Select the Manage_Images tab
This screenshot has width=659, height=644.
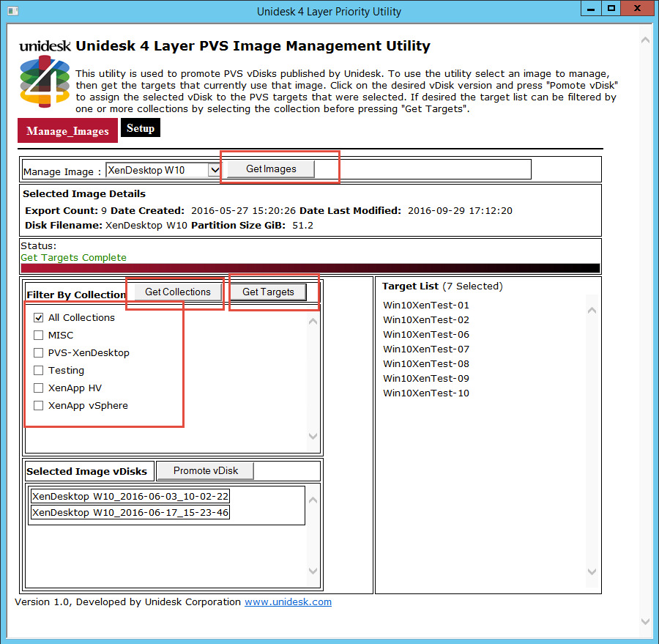[x=67, y=131]
